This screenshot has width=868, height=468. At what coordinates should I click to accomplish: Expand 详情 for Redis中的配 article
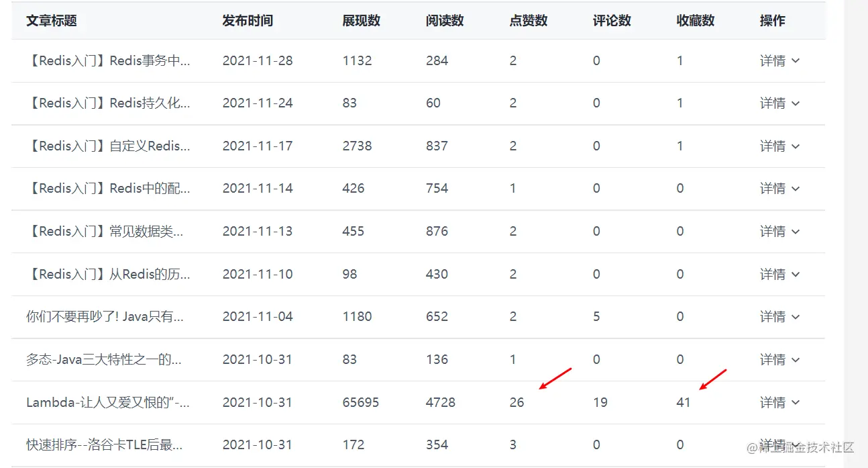779,189
